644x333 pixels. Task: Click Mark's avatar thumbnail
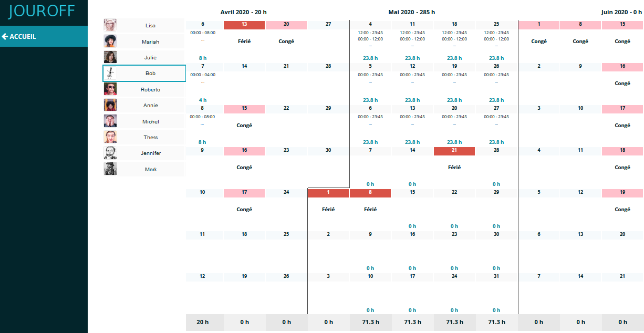110,169
